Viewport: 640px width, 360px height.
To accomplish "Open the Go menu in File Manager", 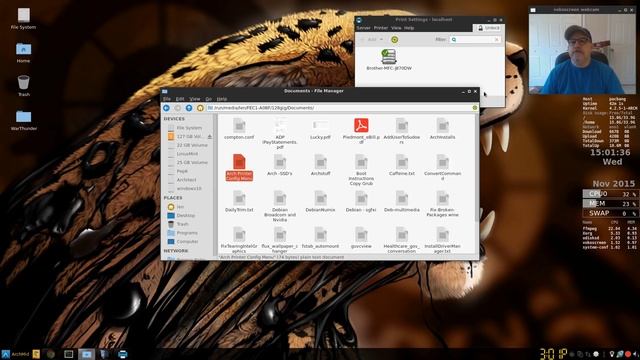I will (x=209, y=99).
